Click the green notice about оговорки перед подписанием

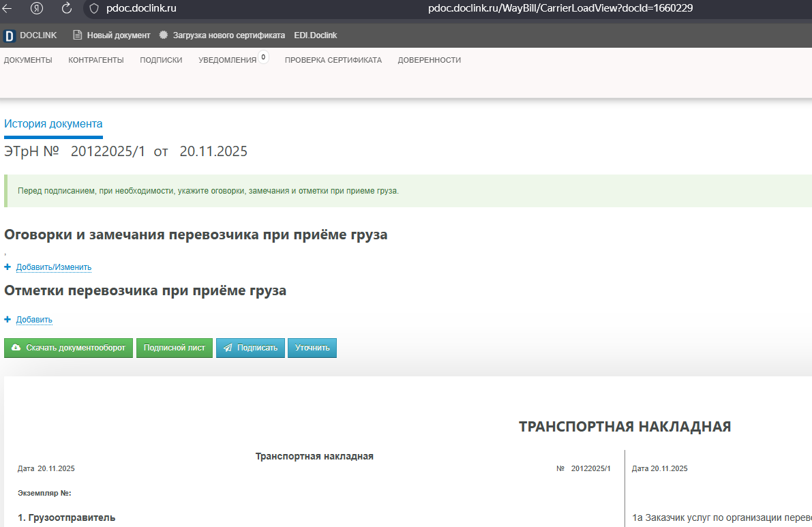(408, 191)
